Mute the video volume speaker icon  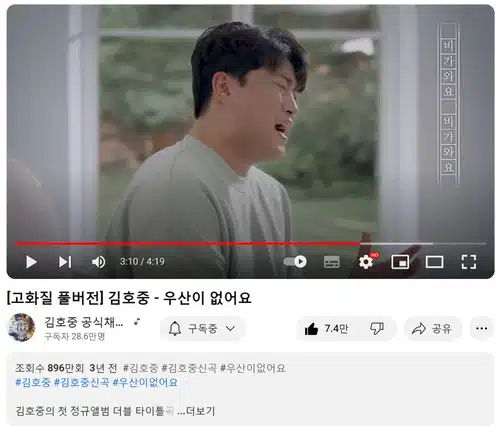coord(99,262)
